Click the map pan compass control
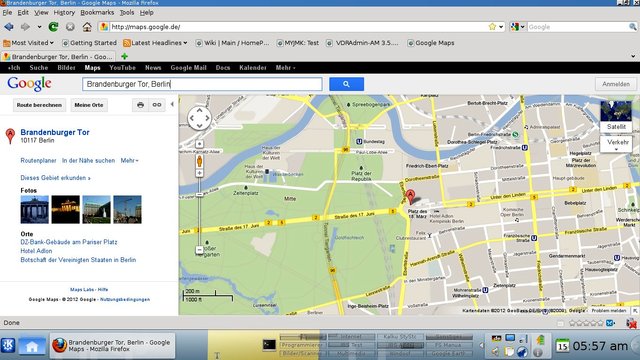This screenshot has height=360, width=640. pyautogui.click(x=199, y=118)
